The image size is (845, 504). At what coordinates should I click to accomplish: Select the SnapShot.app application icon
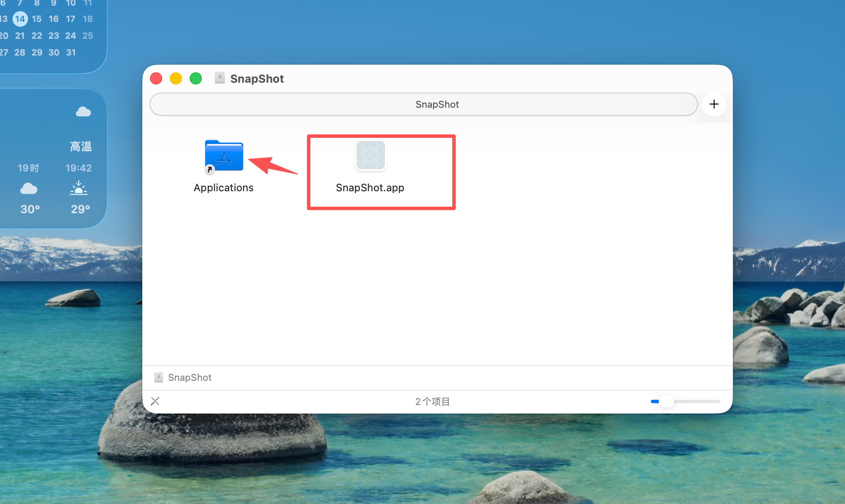pyautogui.click(x=371, y=156)
